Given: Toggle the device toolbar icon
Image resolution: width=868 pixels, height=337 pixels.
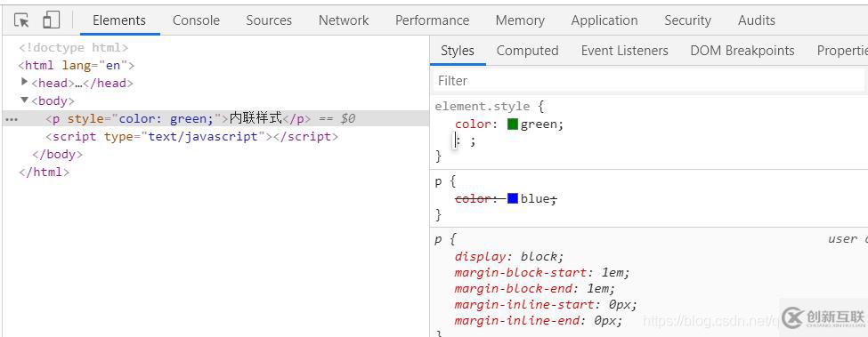Looking at the screenshot, I should [51, 20].
